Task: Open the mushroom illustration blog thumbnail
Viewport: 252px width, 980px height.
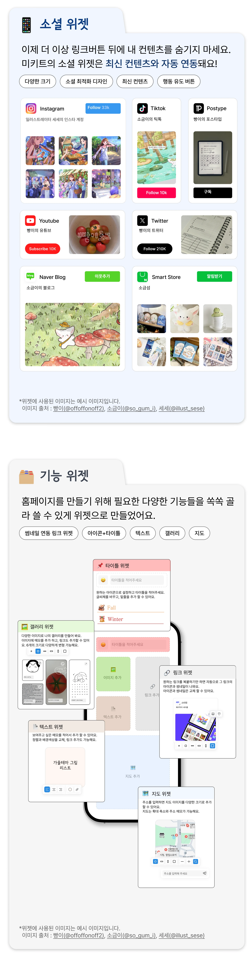Action: (72, 334)
